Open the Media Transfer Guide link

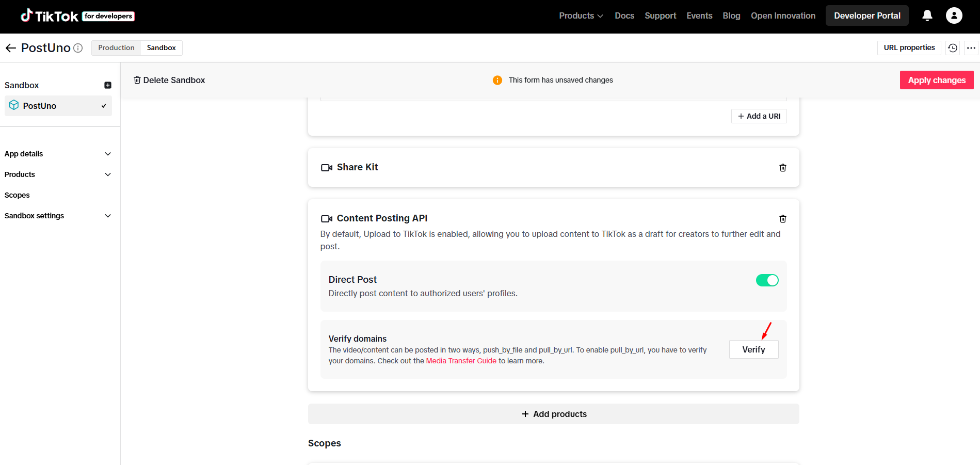pos(461,361)
